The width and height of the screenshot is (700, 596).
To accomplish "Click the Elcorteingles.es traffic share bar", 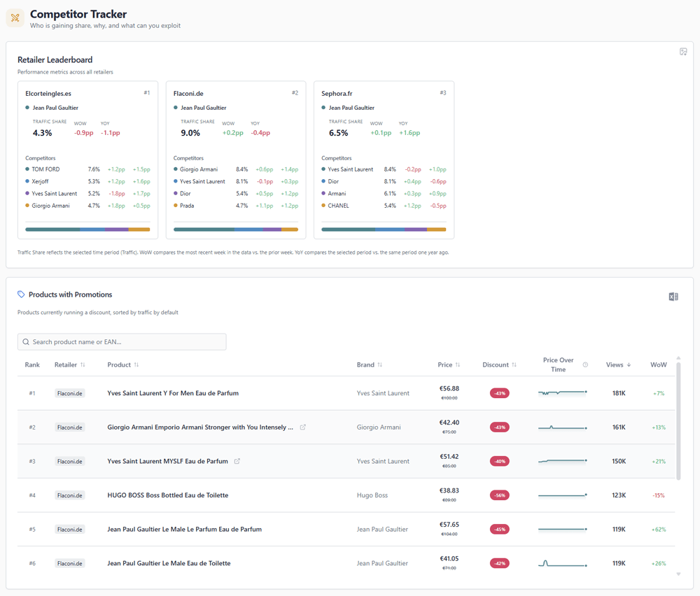I will (87, 229).
